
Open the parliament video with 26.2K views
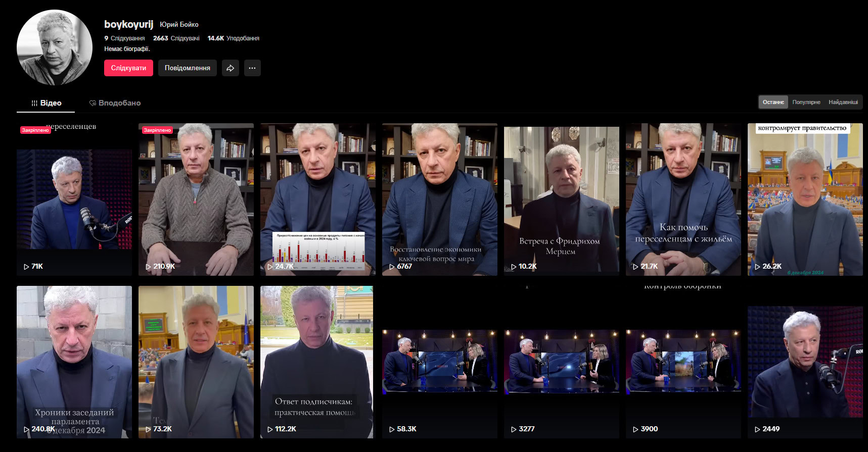805,199
